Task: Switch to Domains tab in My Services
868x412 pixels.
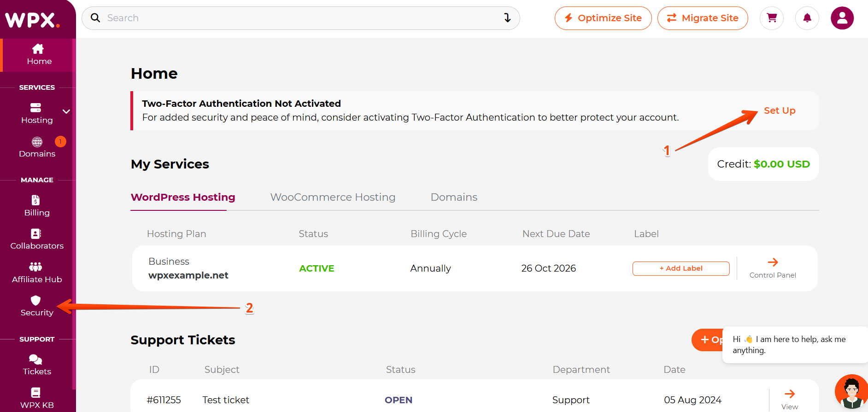Action: [x=454, y=197]
